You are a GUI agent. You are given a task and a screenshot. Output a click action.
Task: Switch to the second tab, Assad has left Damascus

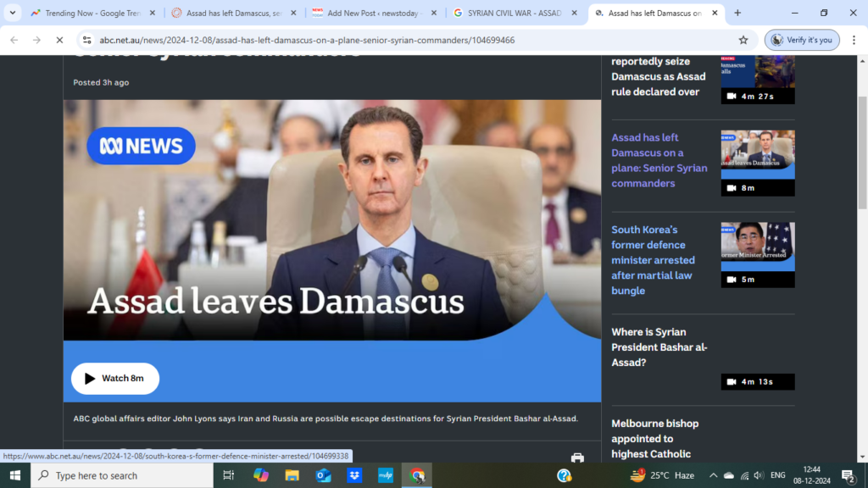pyautogui.click(x=234, y=13)
